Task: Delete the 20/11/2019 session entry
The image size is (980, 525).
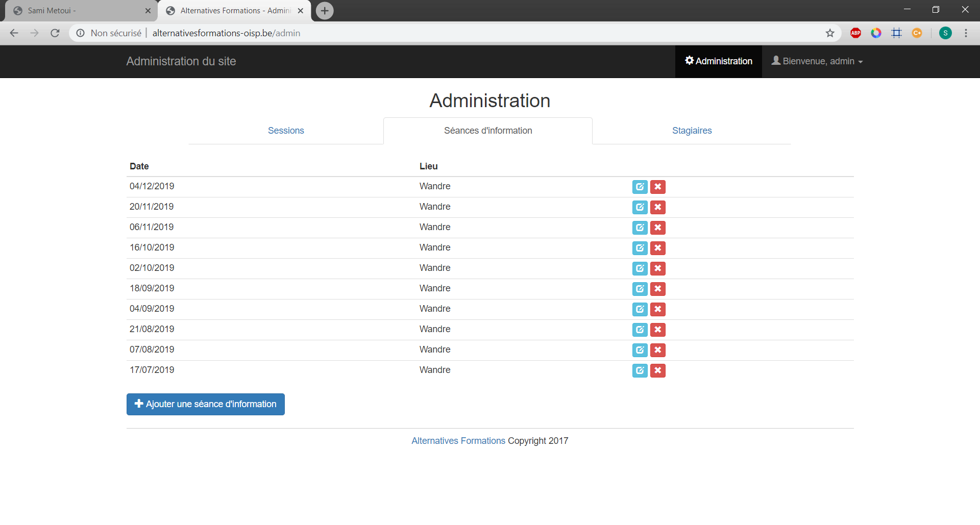Action: 657,207
